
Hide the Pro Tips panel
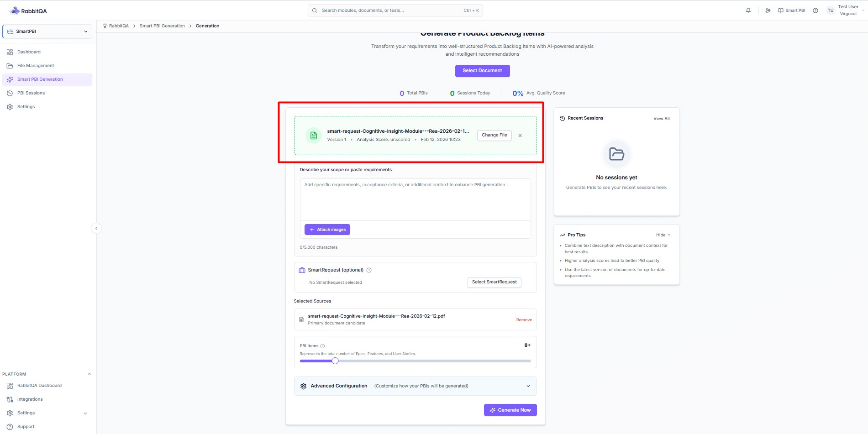663,235
